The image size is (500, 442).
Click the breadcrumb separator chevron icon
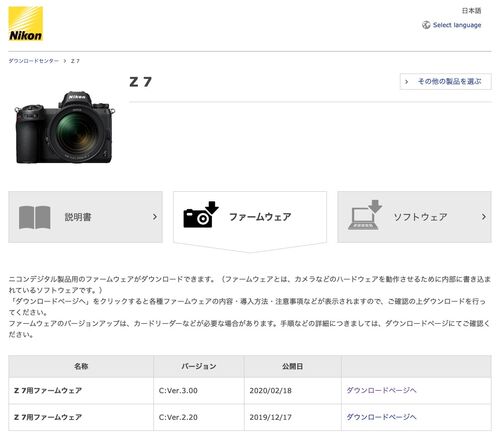click(x=65, y=61)
